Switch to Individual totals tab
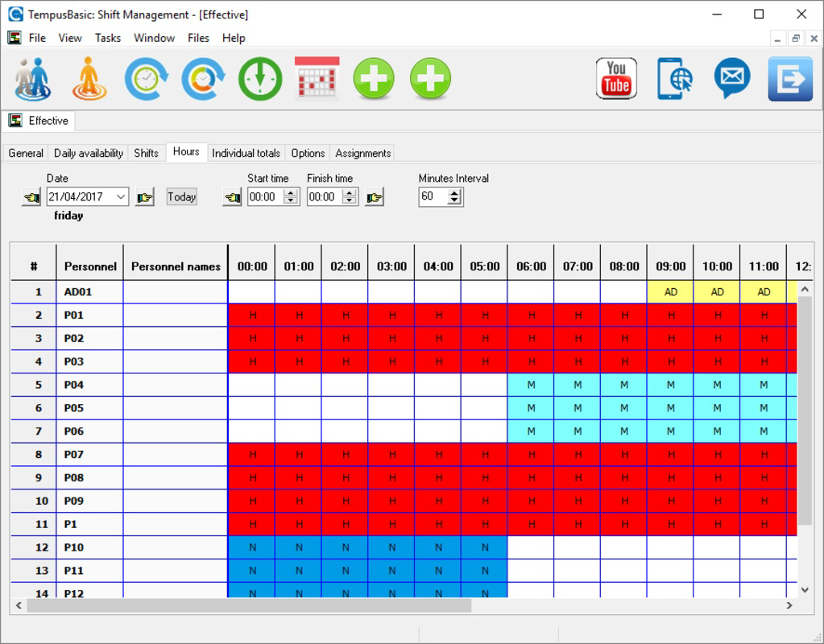Image resolution: width=824 pixels, height=644 pixels. (x=246, y=153)
